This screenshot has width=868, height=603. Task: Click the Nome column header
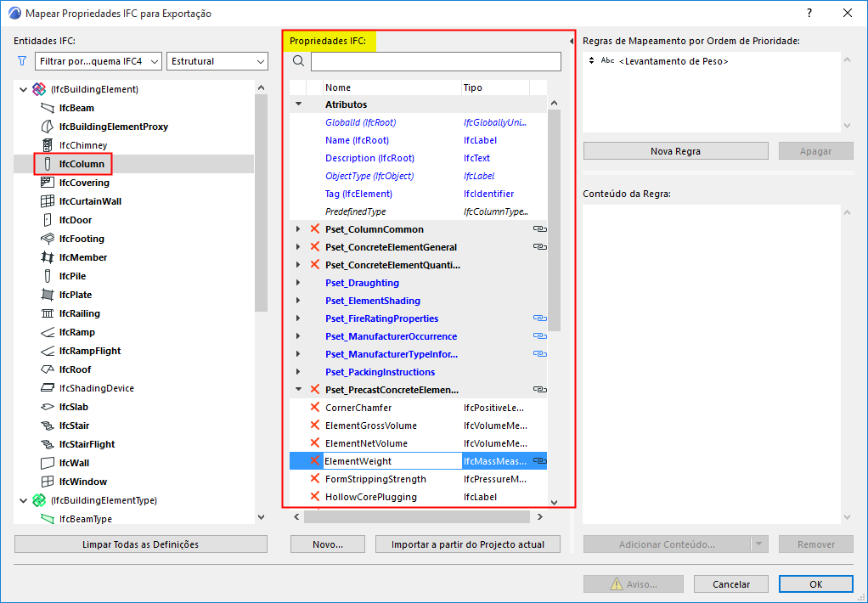(x=392, y=87)
